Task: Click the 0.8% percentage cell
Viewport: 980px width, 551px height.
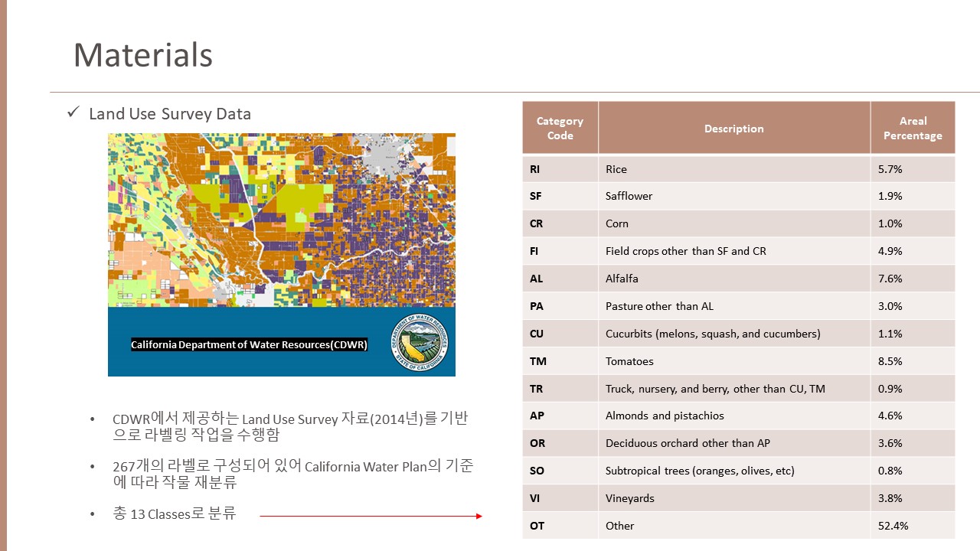Action: tap(913, 471)
